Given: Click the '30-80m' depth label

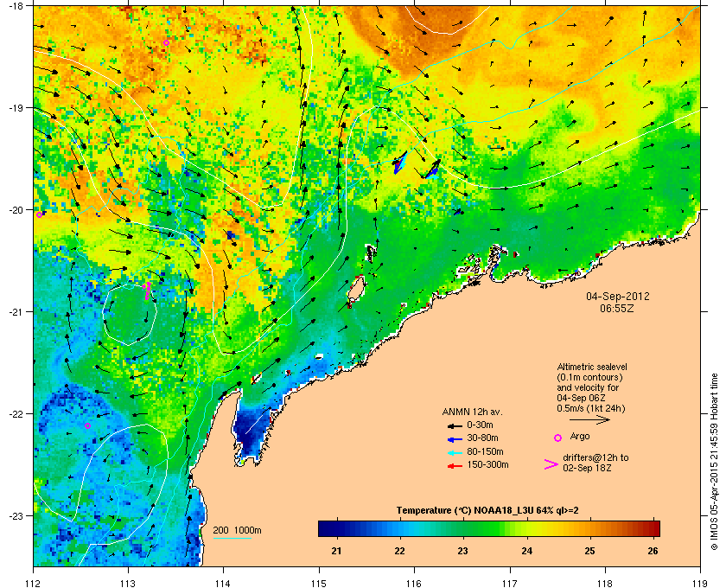Looking at the screenshot, I should 482,438.
